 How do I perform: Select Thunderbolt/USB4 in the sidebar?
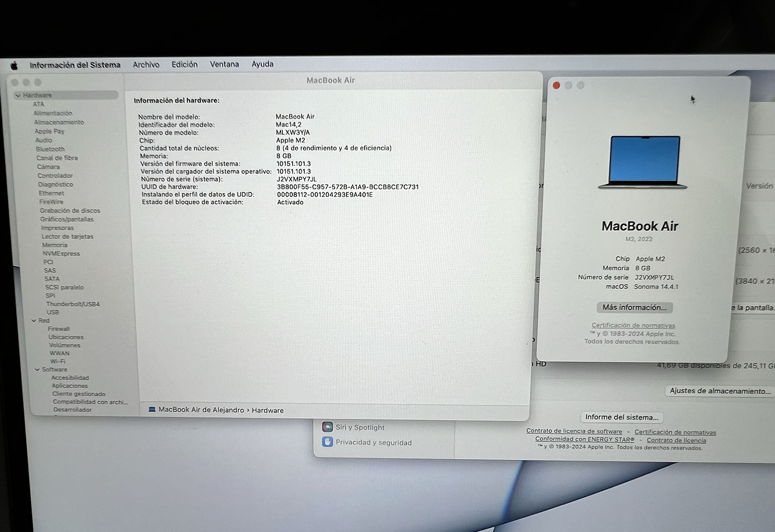coord(73,304)
